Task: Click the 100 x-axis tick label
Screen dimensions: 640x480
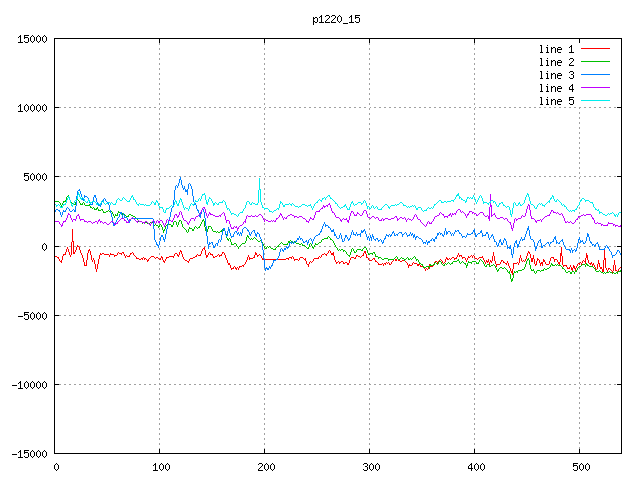Action: click(160, 467)
